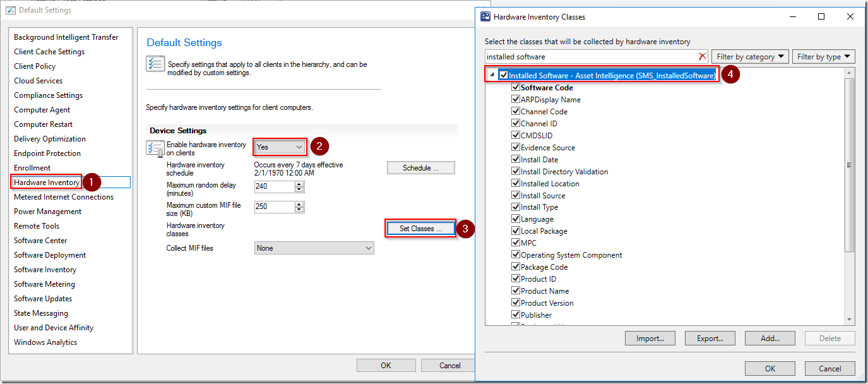Open the Filter by type dropdown

pos(823,57)
